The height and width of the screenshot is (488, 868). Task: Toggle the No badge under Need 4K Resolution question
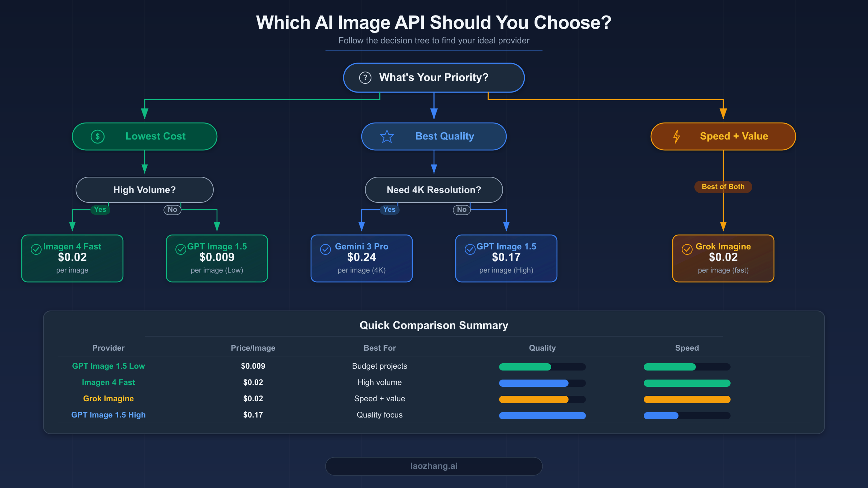[461, 210]
